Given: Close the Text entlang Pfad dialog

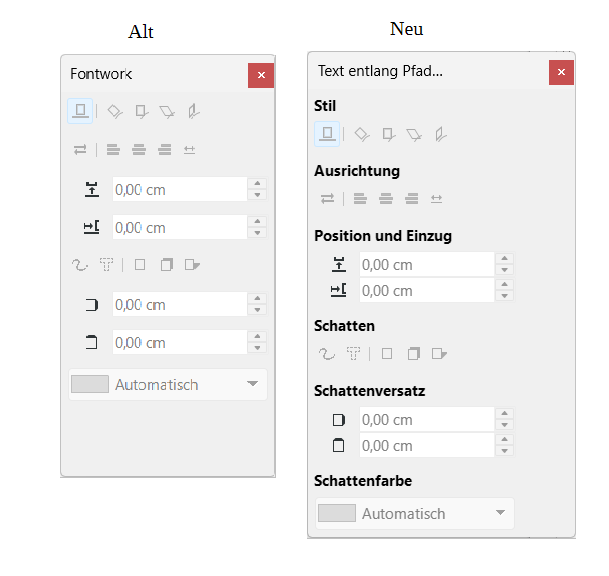Looking at the screenshot, I should click(561, 72).
